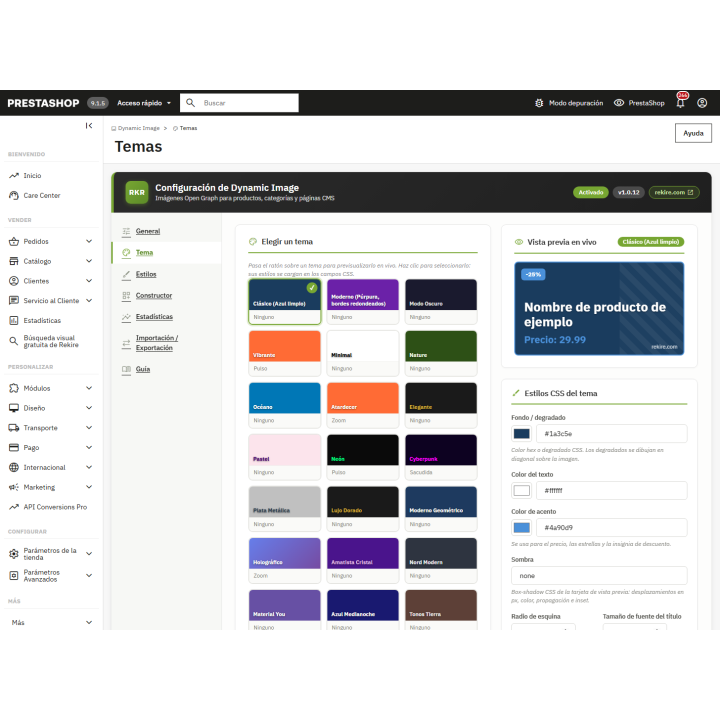Image resolution: width=720 pixels, height=720 pixels.
Task: Click the Catálogo store icon
Action: pyautogui.click(x=14, y=261)
